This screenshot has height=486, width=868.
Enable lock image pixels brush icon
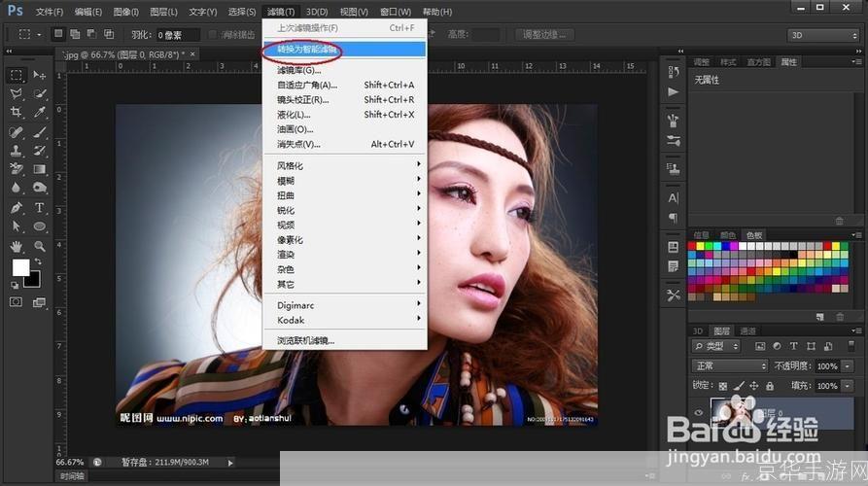point(739,385)
